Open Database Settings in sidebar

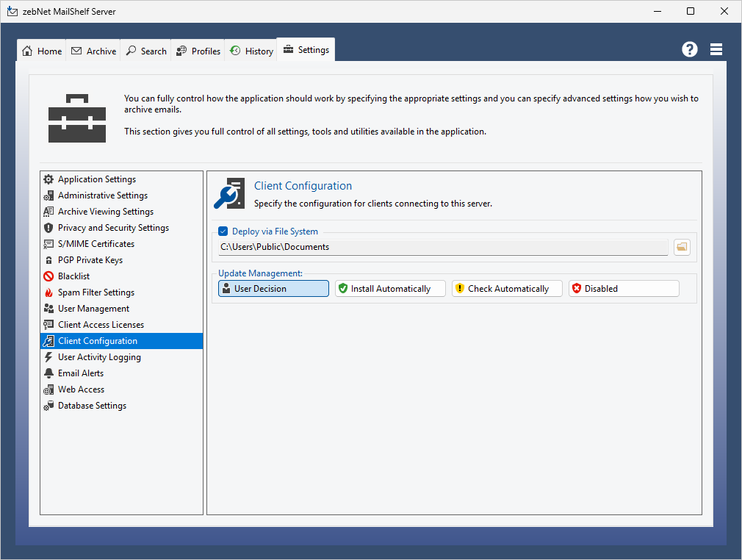[x=92, y=406]
